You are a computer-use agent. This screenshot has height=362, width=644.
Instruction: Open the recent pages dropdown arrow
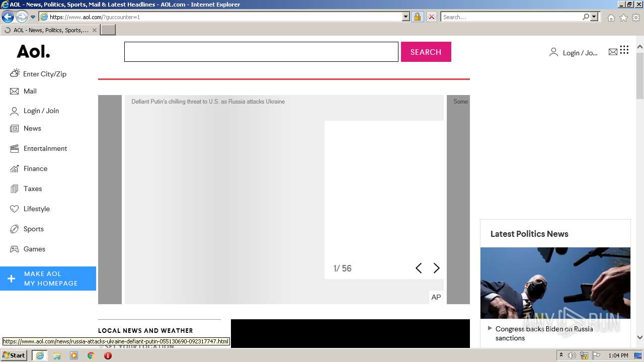33,17
